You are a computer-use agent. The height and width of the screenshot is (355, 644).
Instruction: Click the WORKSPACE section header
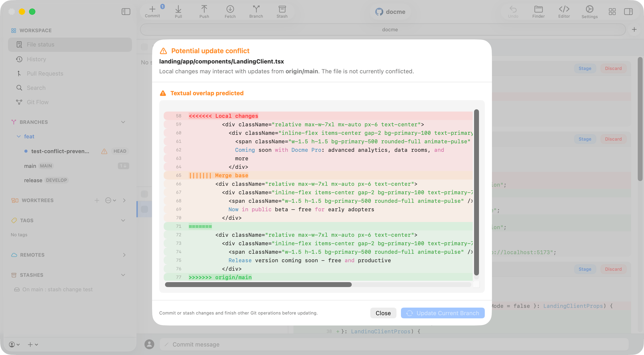(31, 30)
